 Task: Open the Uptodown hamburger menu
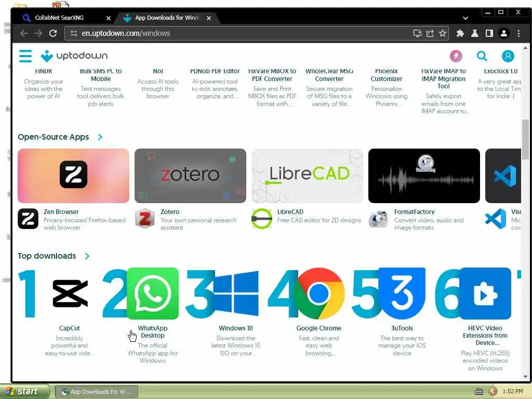click(25, 56)
